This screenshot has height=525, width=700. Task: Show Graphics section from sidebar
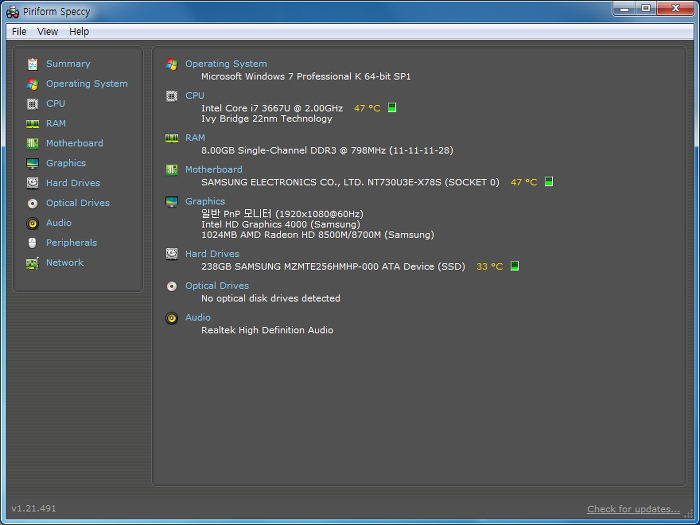tap(66, 163)
